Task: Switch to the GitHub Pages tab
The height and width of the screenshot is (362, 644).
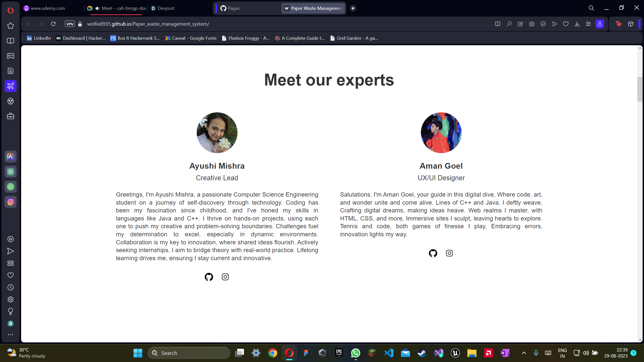Action: click(x=233, y=8)
